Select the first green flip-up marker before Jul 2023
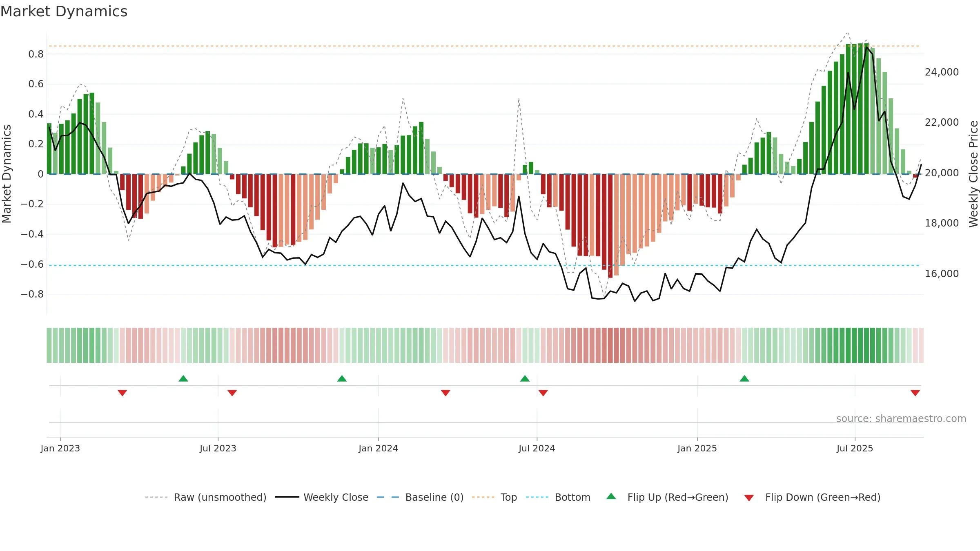Viewport: 980px width, 551px height. click(x=183, y=378)
